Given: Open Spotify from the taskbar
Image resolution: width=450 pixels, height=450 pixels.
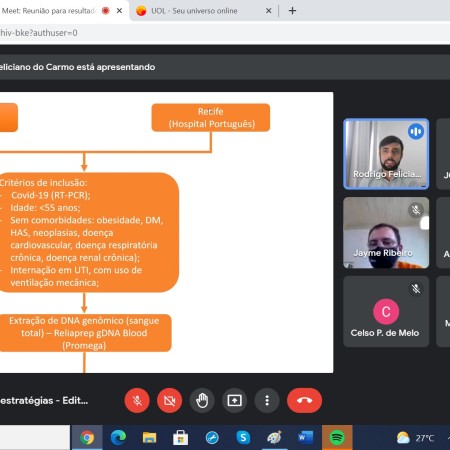Looking at the screenshot, I should (x=337, y=438).
